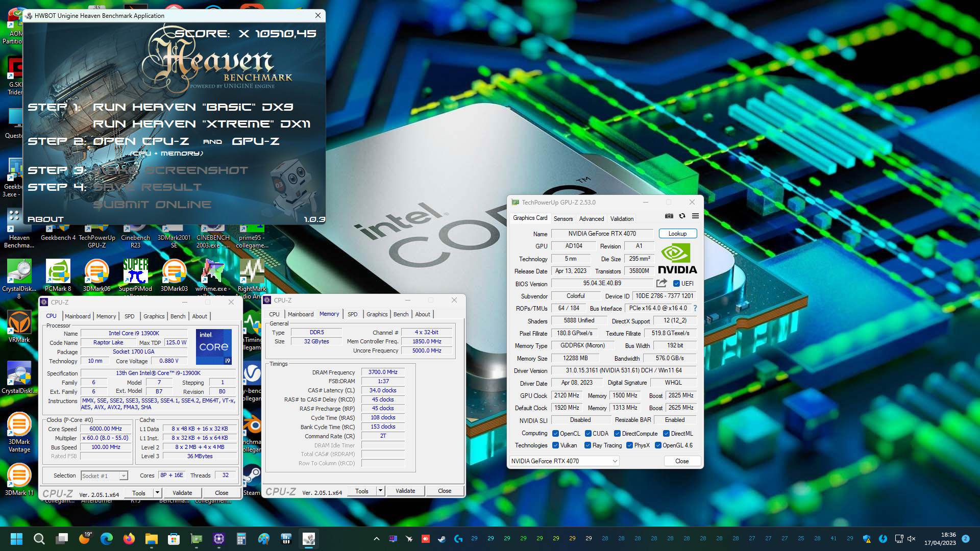Toggle the OpenCL checkbox
Screen dimensions: 980x551
[555, 434]
